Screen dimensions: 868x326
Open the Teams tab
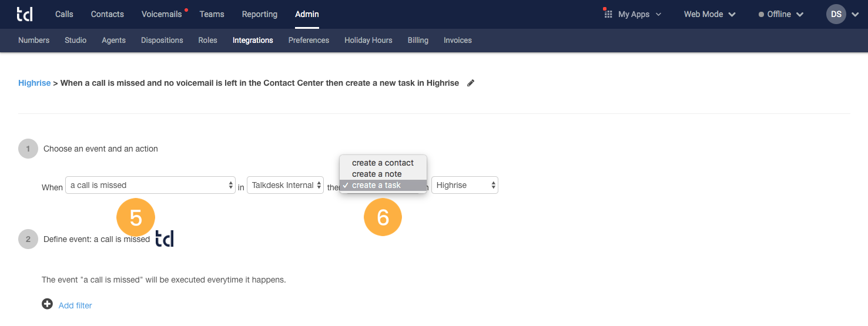coord(212,14)
